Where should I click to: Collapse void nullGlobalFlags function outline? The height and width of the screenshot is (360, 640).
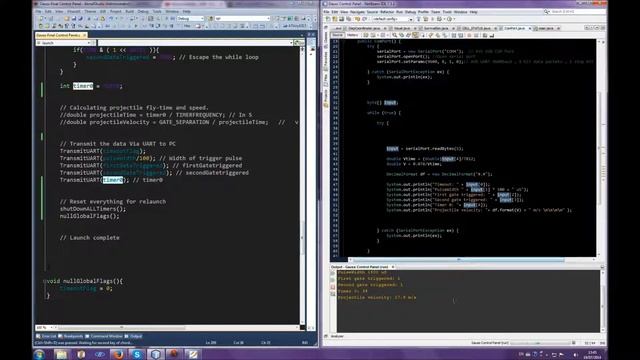44,281
